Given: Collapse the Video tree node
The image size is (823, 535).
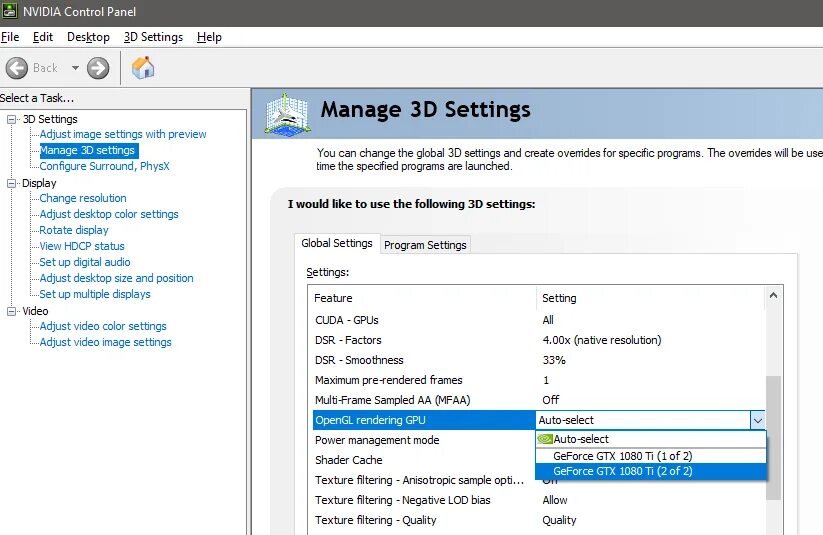Looking at the screenshot, I should [x=12, y=311].
